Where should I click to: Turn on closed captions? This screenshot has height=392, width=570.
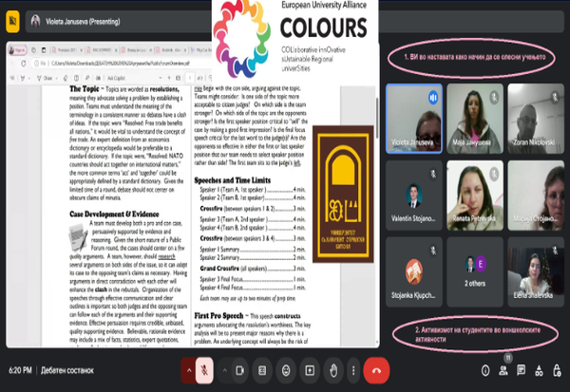[x=262, y=372]
